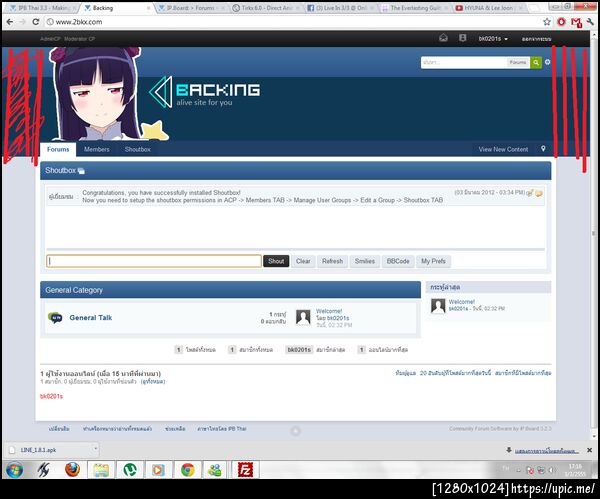This screenshot has height=499, width=600.
Task: Open View New Content link
Action: tap(503, 149)
